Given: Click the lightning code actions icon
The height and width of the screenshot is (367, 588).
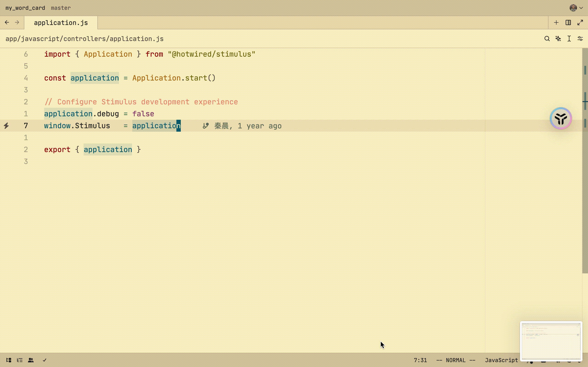Looking at the screenshot, I should [6, 126].
